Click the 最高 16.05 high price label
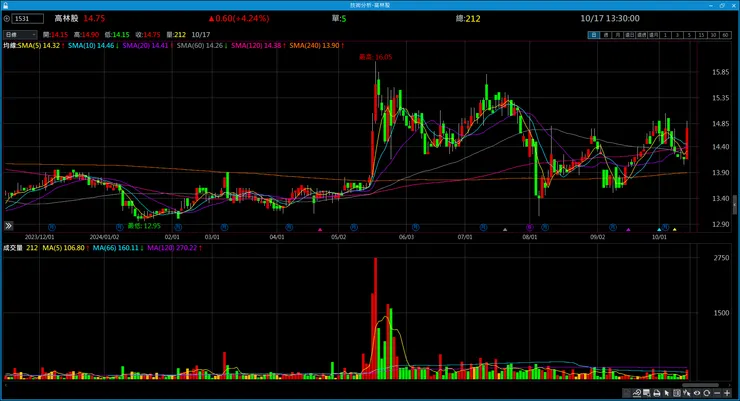Viewport: 740px width, 401px height. coord(376,57)
